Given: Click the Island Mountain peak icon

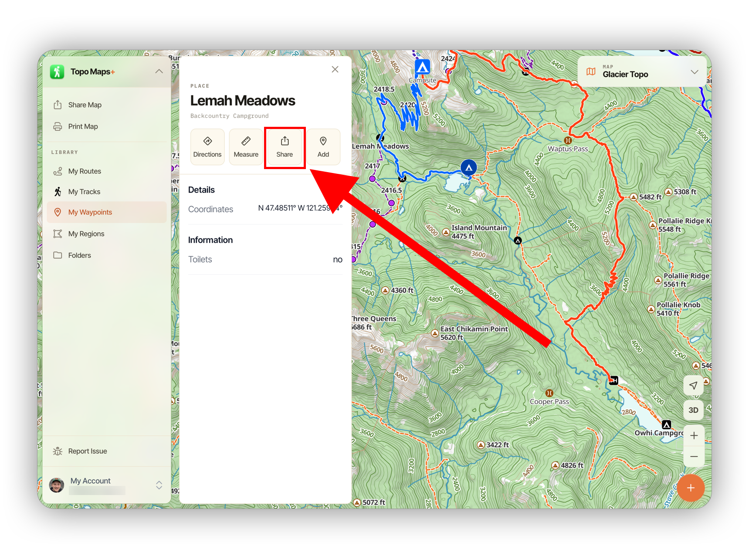Looking at the screenshot, I should (446, 232).
